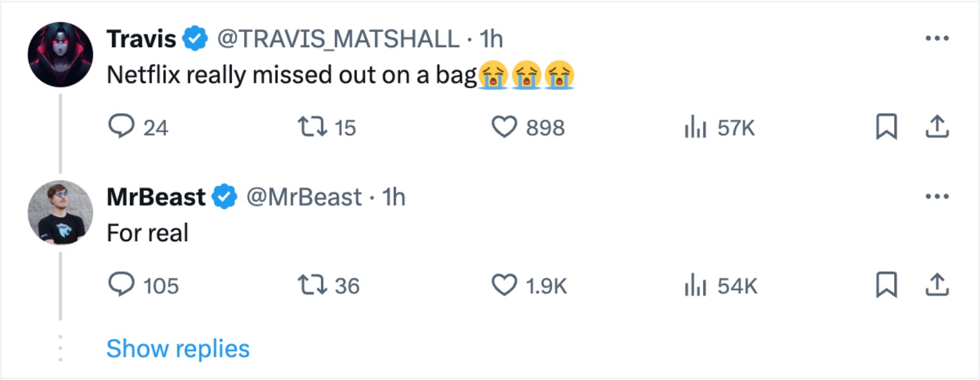This screenshot has width=980, height=380.
Task: Click the MrBeast display name
Action: (156, 197)
